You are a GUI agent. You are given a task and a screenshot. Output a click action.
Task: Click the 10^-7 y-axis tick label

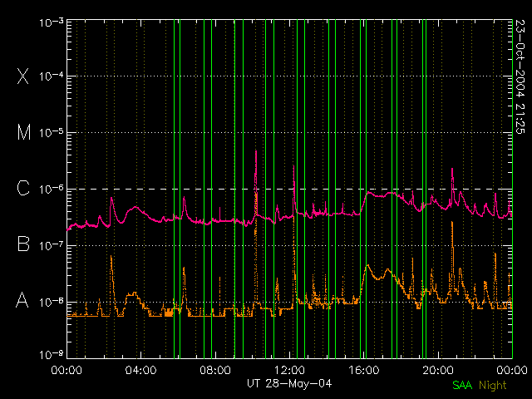(x=52, y=245)
